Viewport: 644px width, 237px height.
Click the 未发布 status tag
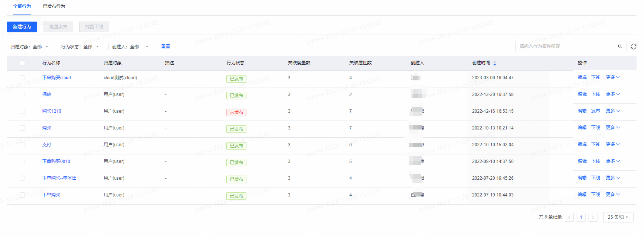pos(236,112)
